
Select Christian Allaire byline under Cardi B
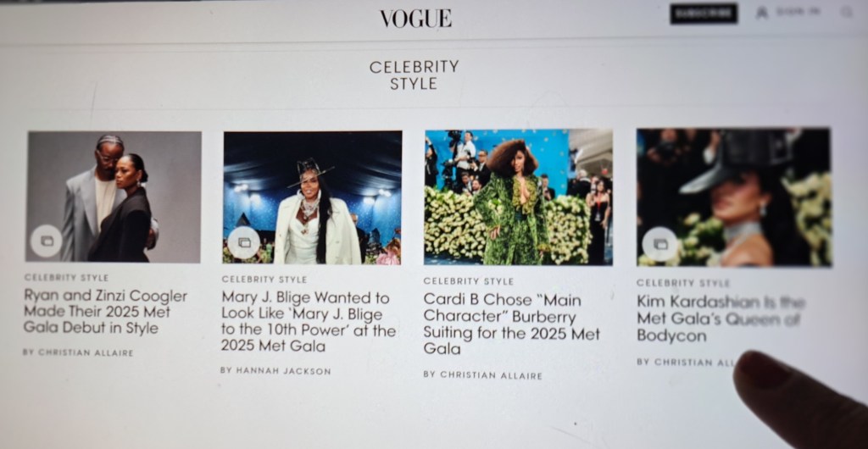pos(482,375)
